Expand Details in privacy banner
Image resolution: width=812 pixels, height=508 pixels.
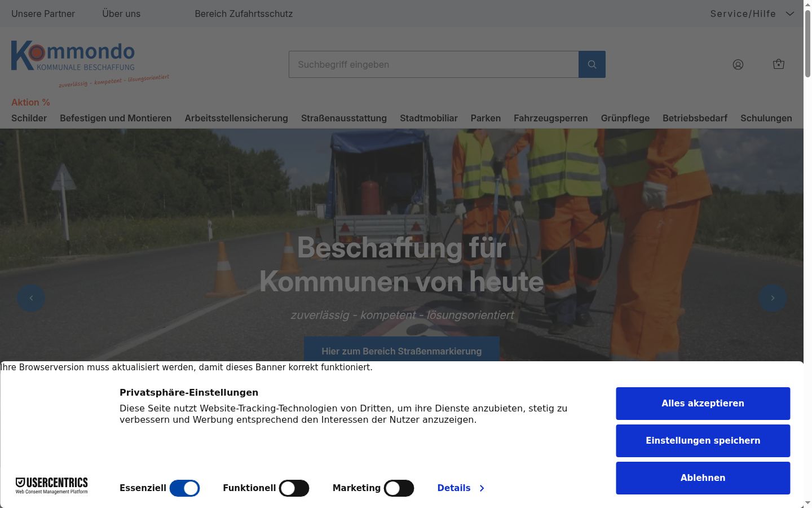461,488
